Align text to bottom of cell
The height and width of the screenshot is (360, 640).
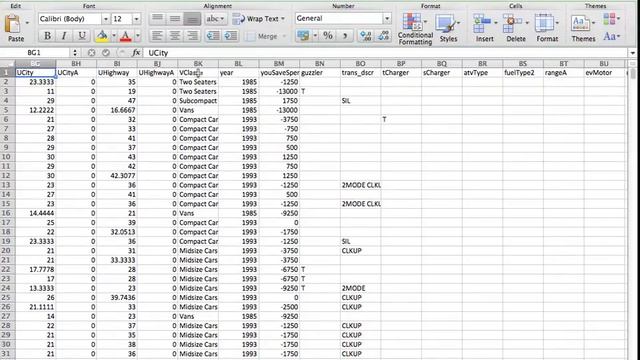click(x=192, y=19)
